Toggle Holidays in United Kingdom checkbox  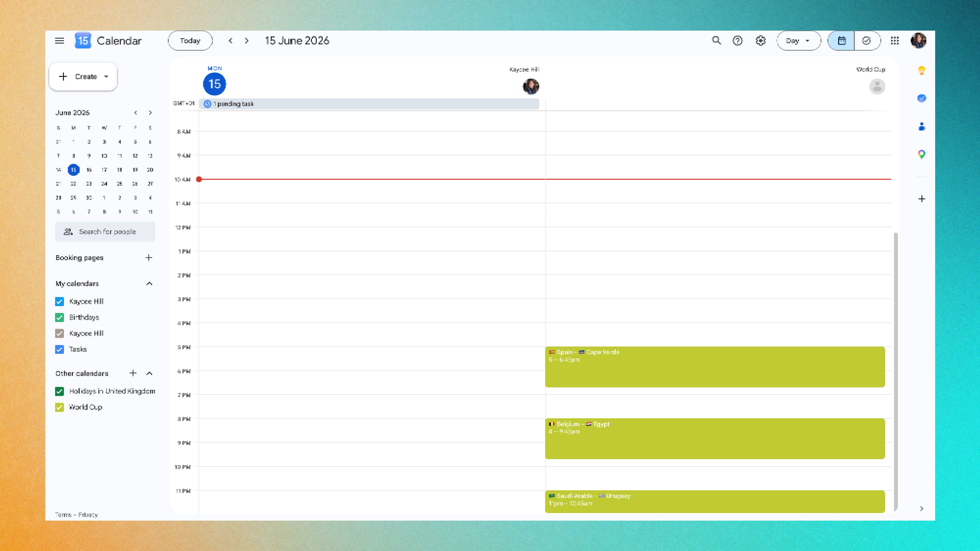coord(59,391)
